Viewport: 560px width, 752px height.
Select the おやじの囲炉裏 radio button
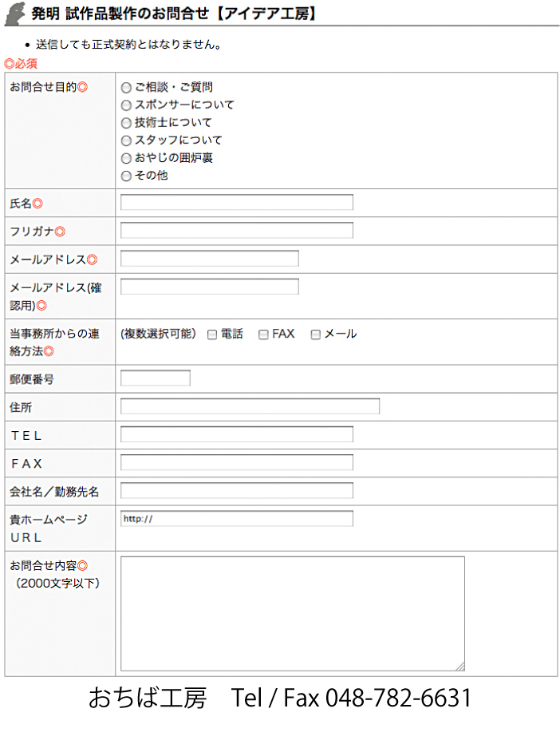[x=126, y=158]
